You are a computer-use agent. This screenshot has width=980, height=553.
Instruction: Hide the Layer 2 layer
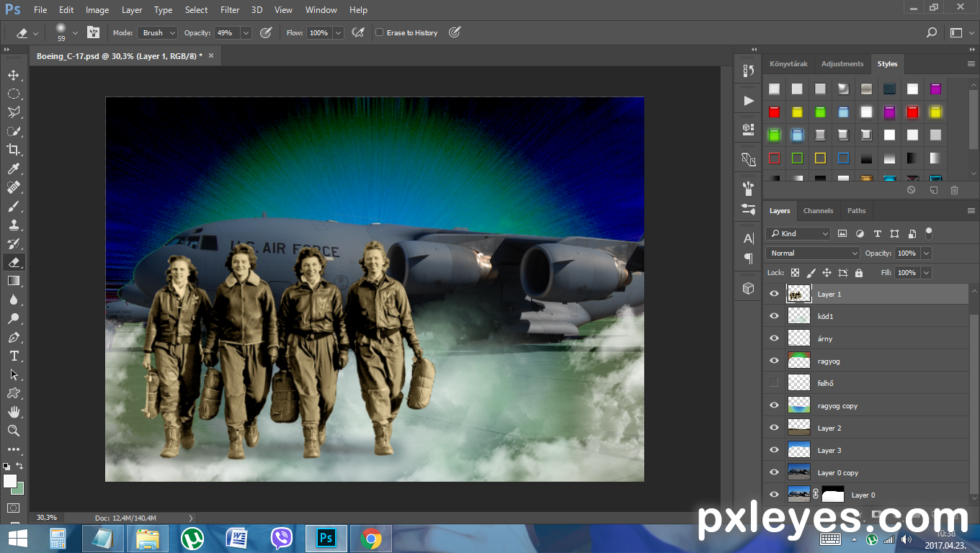(774, 428)
